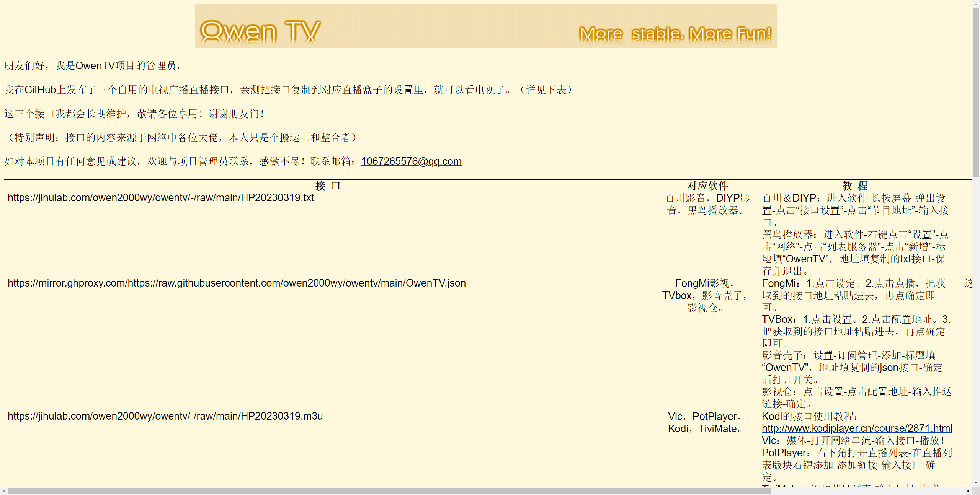
Task: Click the vertical scrollbar thumb
Action: (976, 92)
